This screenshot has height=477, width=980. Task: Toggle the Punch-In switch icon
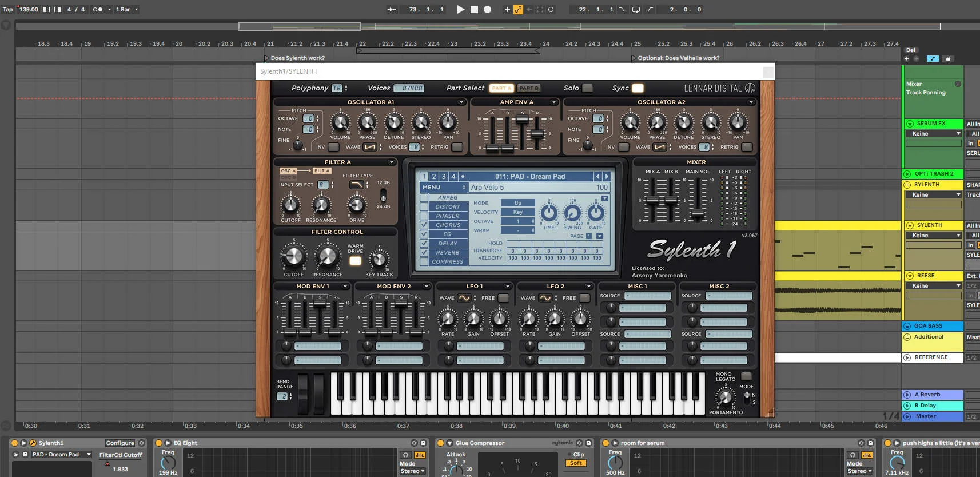click(623, 9)
